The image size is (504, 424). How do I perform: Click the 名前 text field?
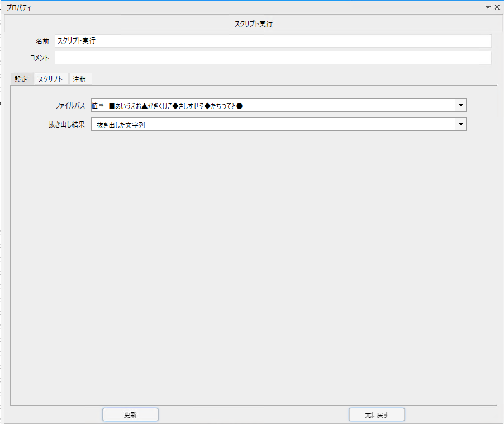[273, 41]
